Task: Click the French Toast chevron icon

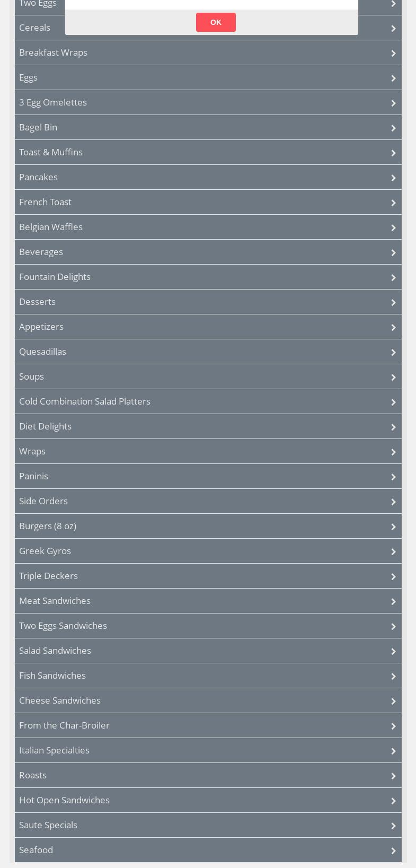Action: click(x=393, y=203)
